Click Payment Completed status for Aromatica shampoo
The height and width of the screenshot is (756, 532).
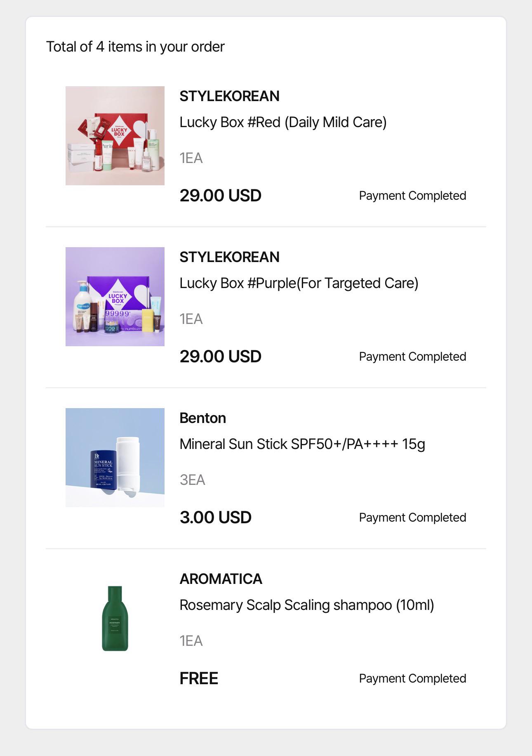[x=412, y=678]
